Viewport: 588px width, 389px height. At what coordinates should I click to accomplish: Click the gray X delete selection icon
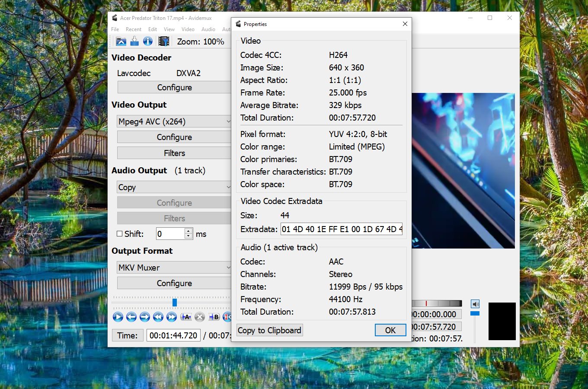pos(199,317)
